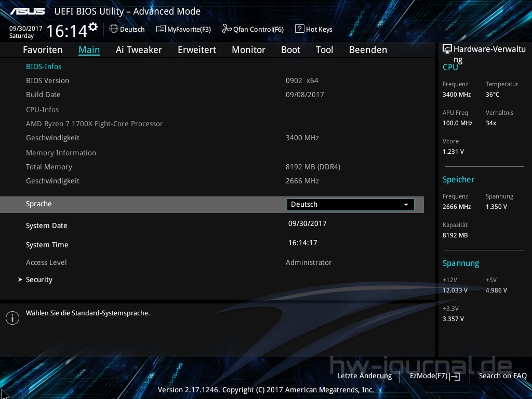Image resolution: width=532 pixels, height=399 pixels.
Task: Select the Main tab
Action: tap(89, 50)
